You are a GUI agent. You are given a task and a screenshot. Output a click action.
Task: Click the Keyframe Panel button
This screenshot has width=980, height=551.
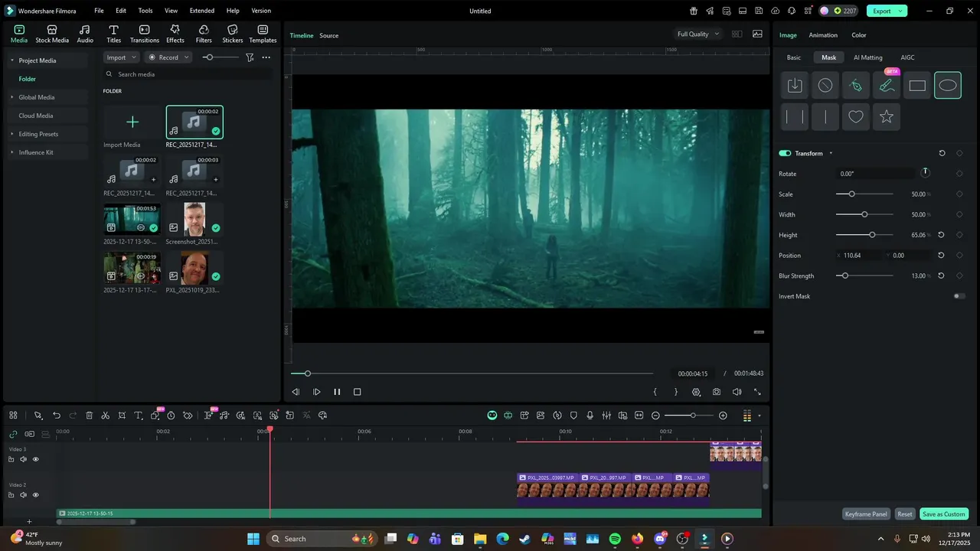click(x=866, y=514)
